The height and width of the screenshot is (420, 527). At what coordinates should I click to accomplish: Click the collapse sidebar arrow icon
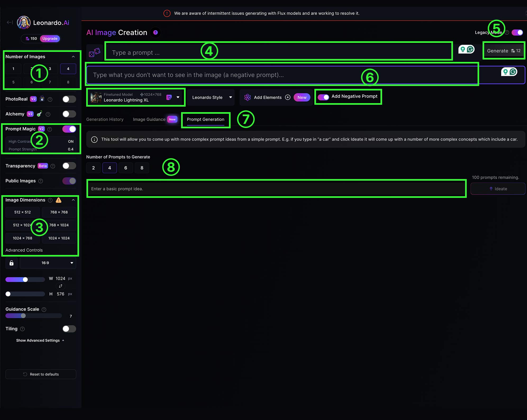10,22
